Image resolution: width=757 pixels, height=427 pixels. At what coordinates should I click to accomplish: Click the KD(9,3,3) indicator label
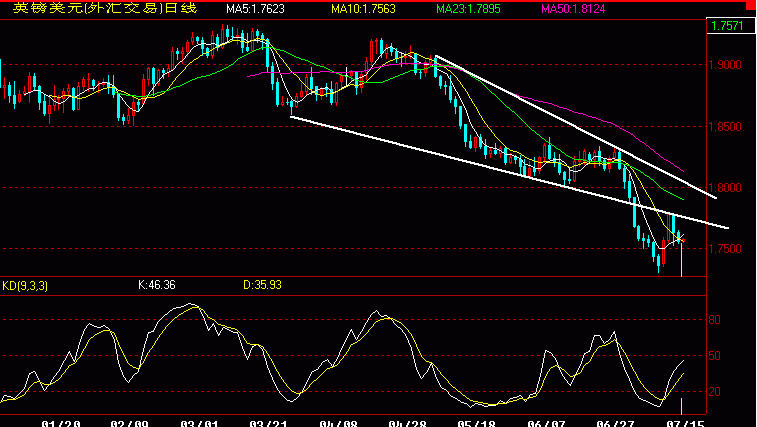[x=25, y=285]
